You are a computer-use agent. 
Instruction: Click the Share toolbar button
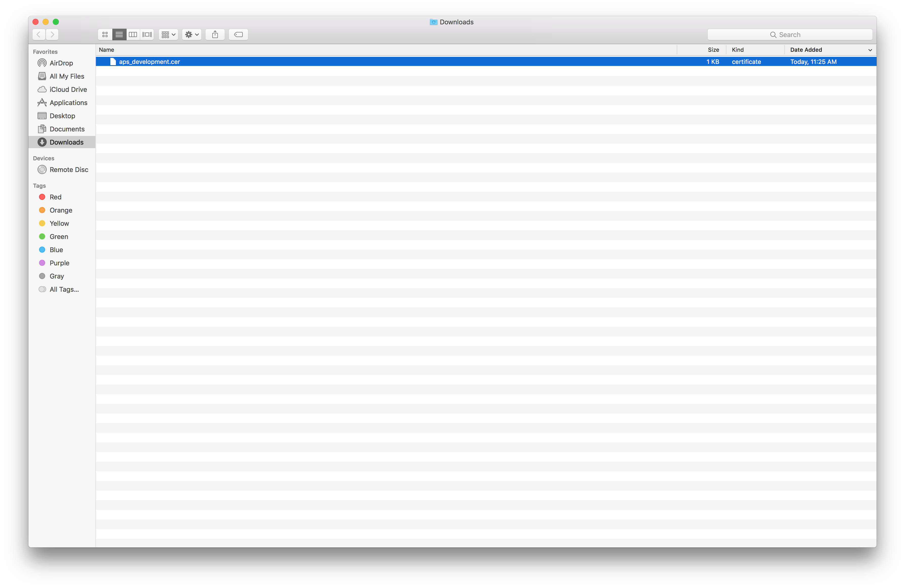(x=215, y=34)
